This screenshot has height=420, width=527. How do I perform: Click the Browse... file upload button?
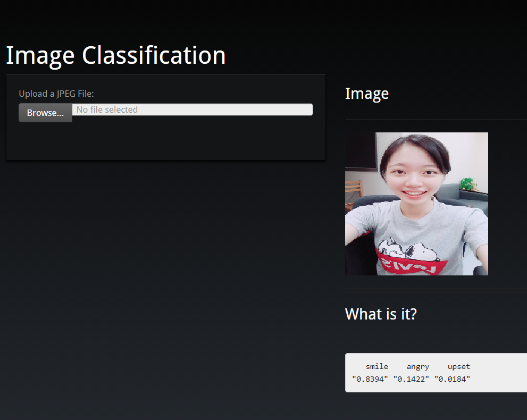coord(45,113)
